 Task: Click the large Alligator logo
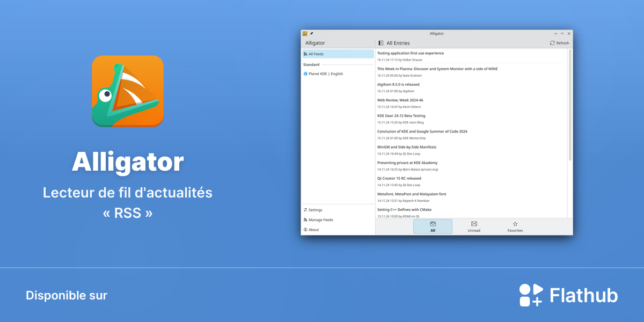127,91
